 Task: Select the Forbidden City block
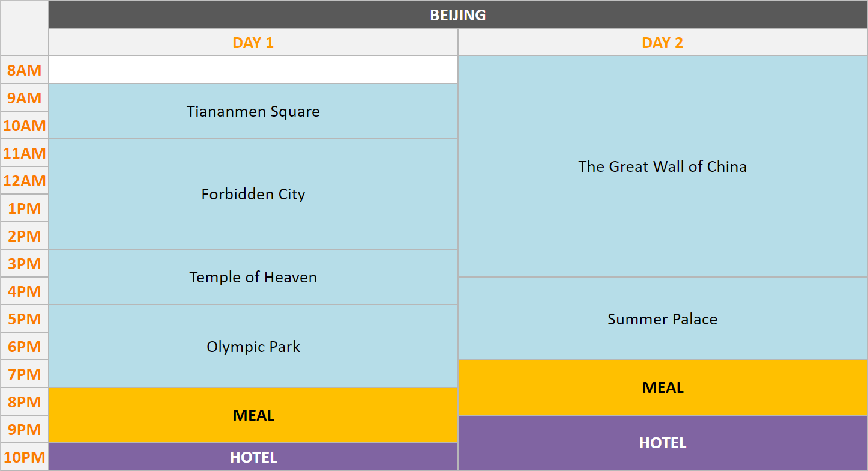253,194
